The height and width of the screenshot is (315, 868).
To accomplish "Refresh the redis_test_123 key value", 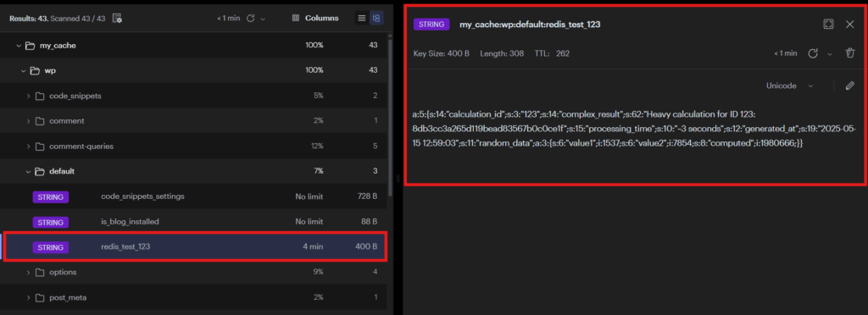I will [813, 53].
